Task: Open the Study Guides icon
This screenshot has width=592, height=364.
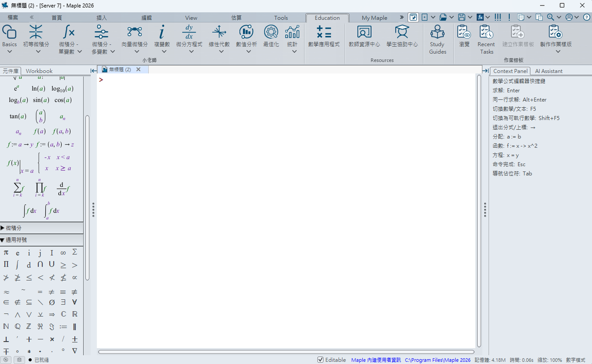Action: coord(437,40)
